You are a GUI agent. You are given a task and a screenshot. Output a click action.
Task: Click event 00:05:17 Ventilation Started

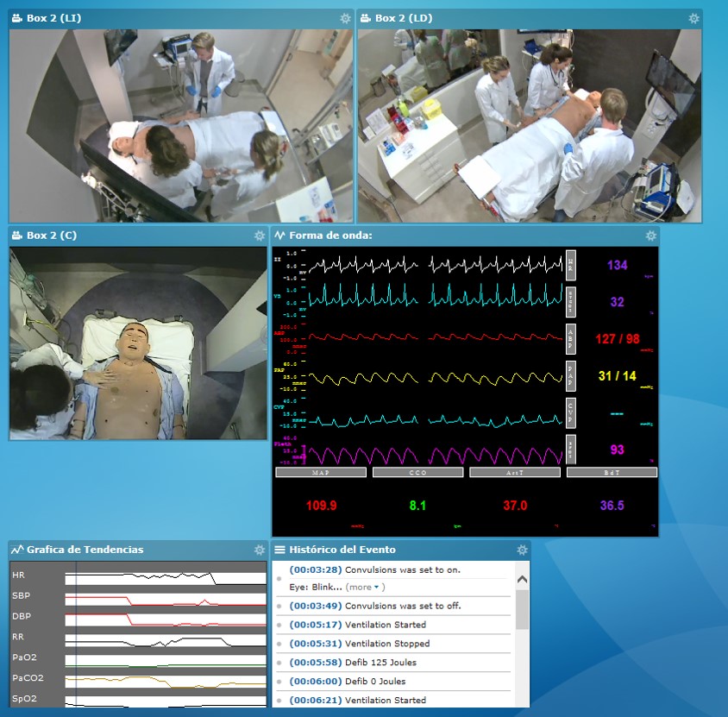point(357,625)
